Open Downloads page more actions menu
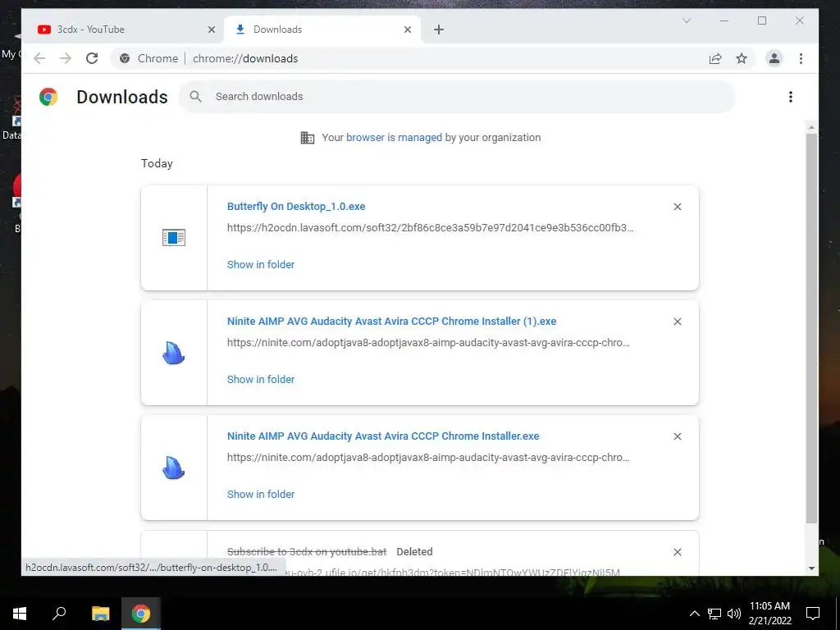840x630 pixels. pyautogui.click(x=791, y=97)
